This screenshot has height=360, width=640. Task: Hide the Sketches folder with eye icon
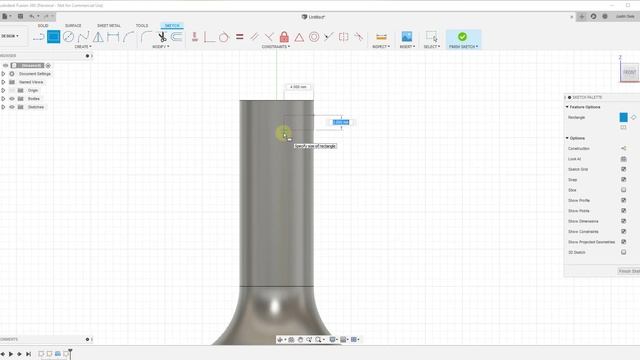coord(12,107)
